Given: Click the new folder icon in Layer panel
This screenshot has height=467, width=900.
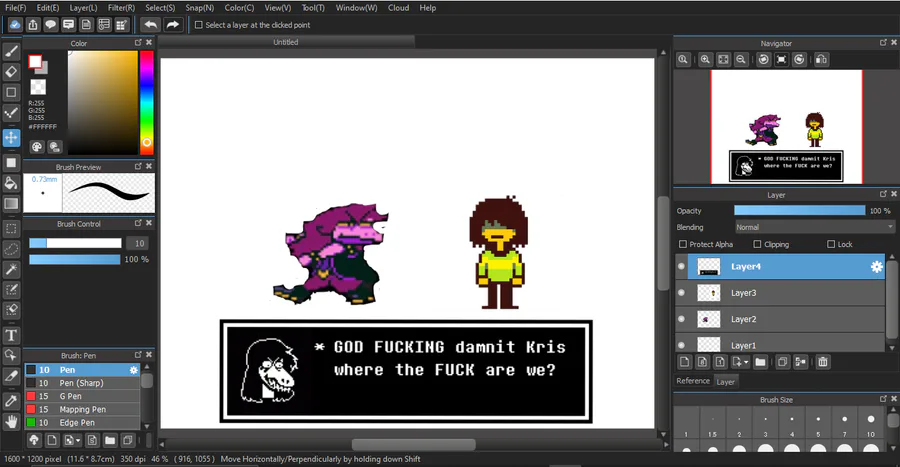Looking at the screenshot, I should click(761, 362).
